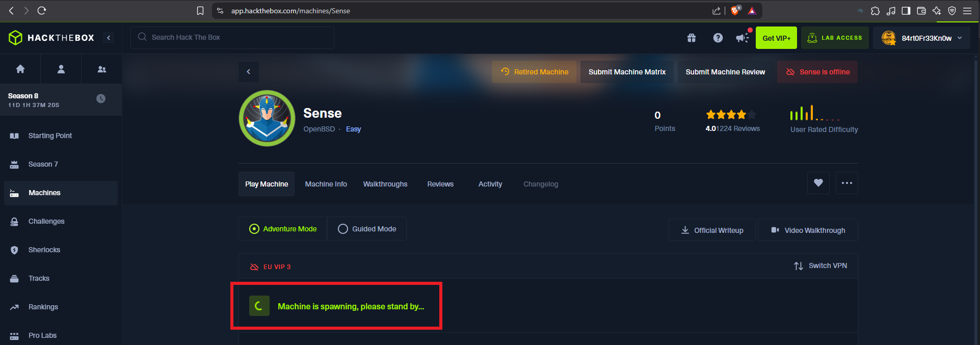The height and width of the screenshot is (345, 980).
Task: Open announcements megaphone icon
Action: [x=743, y=38]
